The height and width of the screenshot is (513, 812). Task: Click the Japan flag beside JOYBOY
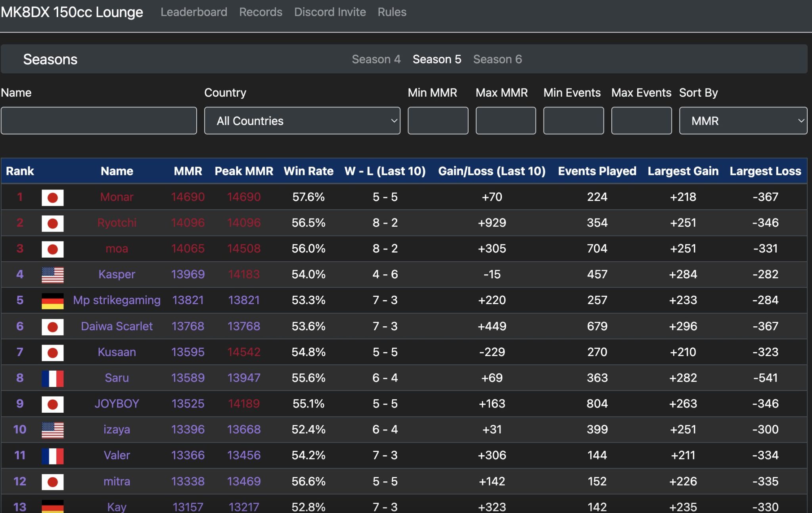pos(52,404)
